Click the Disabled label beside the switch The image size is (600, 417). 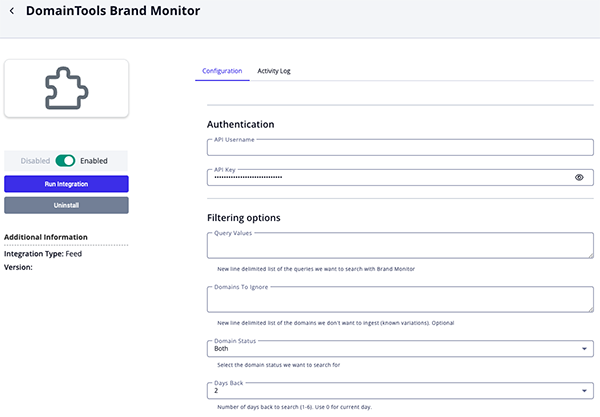point(36,160)
